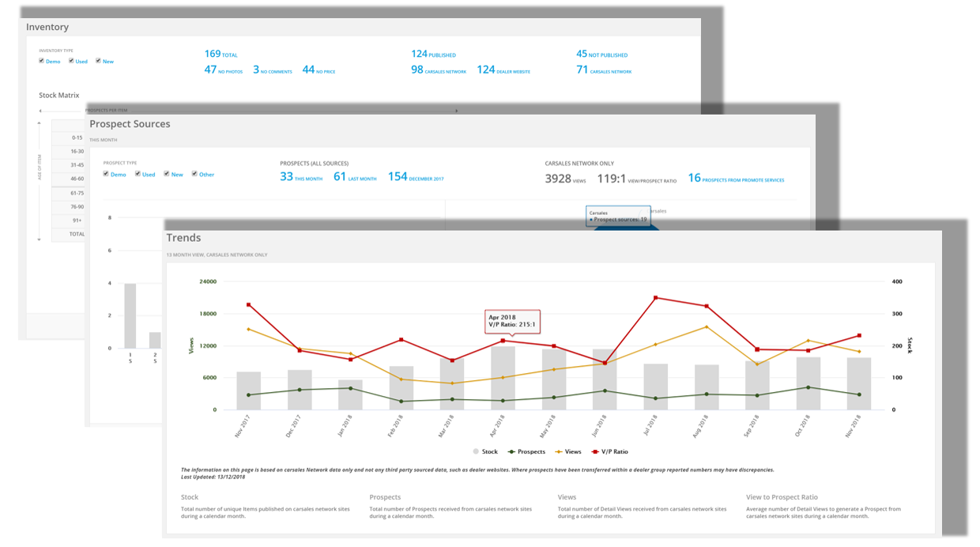Select the green Prospects point at Jun 2018

605,389
